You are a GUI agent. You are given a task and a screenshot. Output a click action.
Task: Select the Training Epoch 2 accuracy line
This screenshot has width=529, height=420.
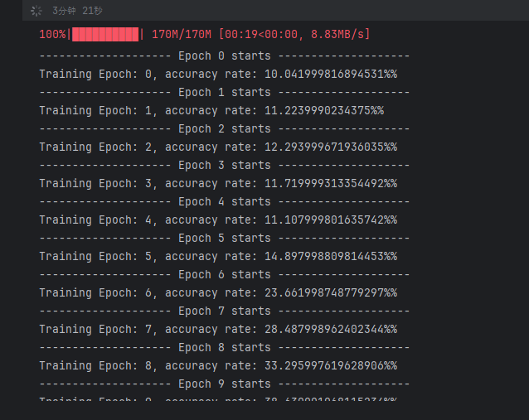(218, 147)
